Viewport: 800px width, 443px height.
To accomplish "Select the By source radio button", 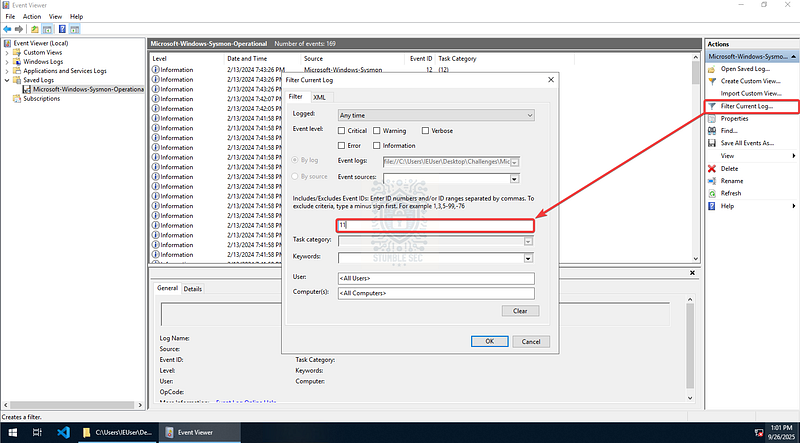I will [x=294, y=176].
